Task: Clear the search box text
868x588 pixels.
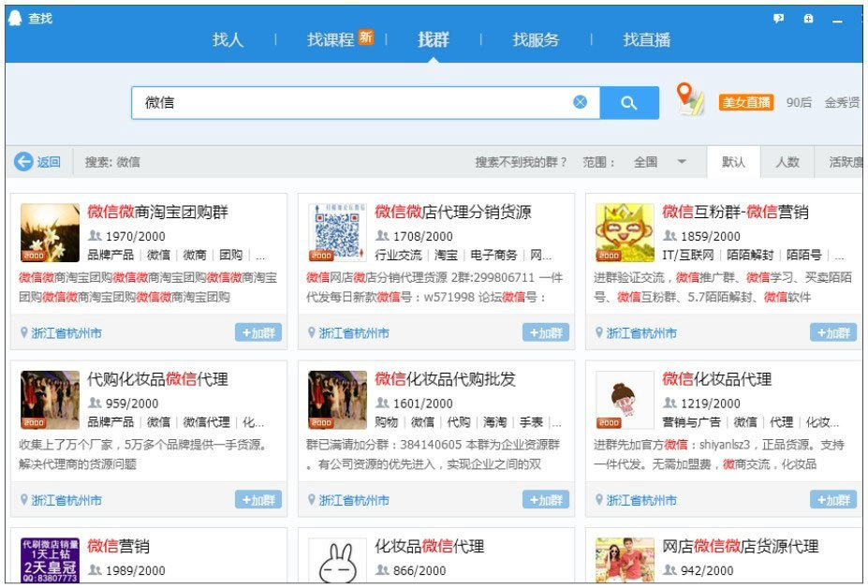Action: coord(580,102)
